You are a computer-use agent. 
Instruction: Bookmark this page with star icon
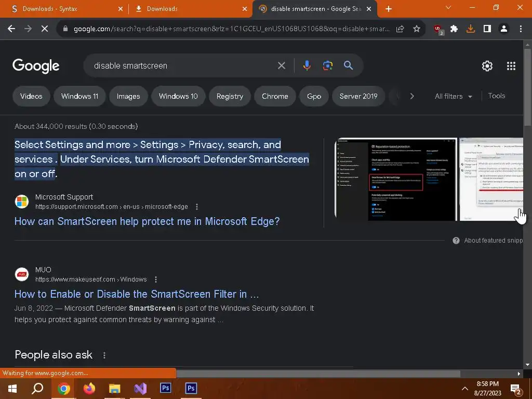pyautogui.click(x=417, y=29)
